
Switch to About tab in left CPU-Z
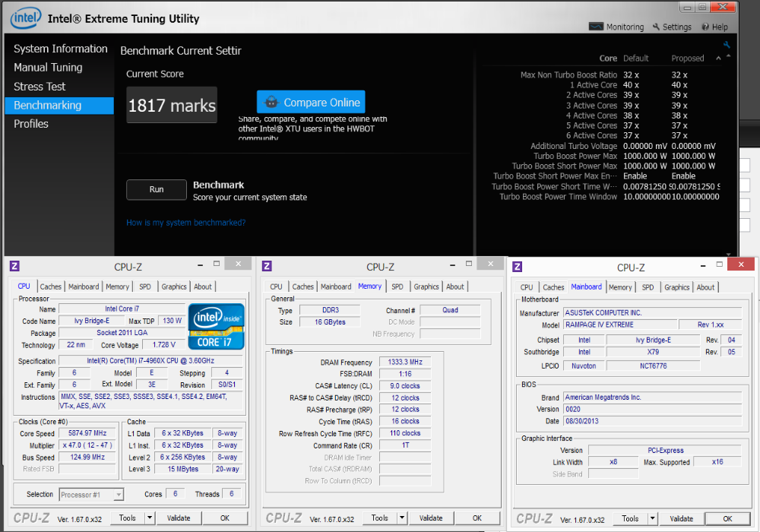tap(203, 287)
